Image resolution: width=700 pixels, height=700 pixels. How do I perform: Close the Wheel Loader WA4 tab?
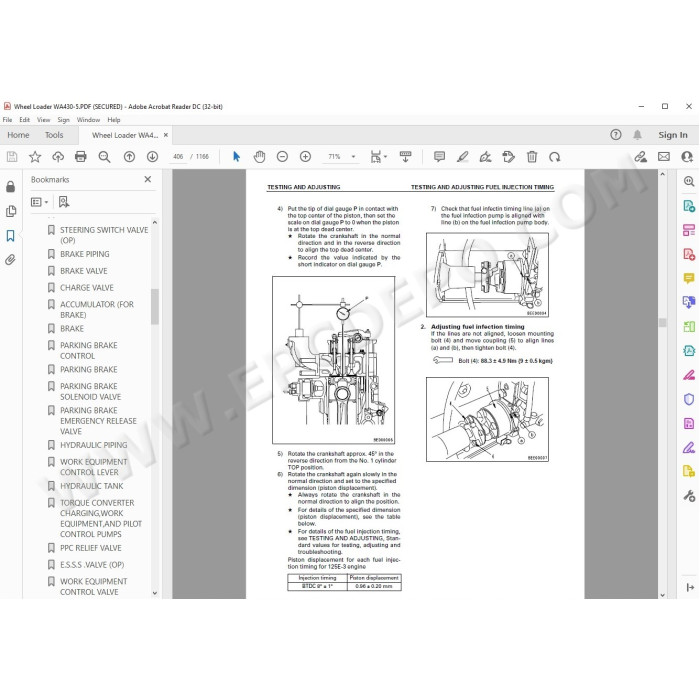point(166,135)
